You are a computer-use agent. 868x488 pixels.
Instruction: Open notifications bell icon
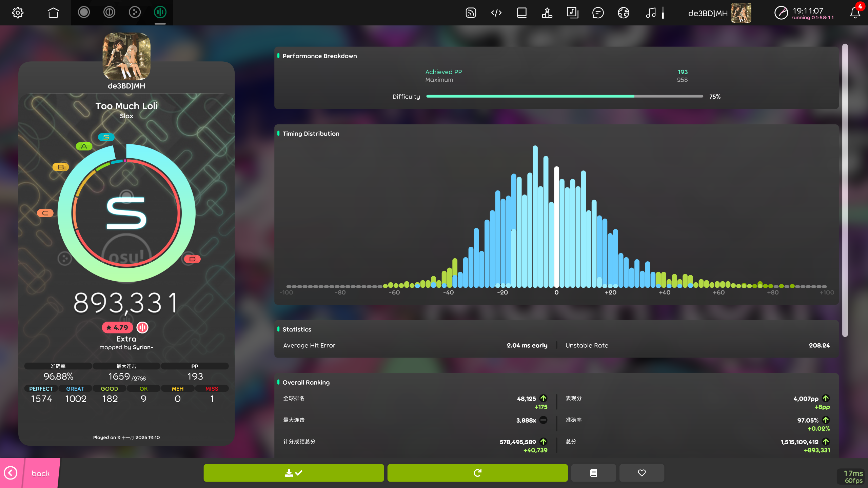click(x=855, y=13)
